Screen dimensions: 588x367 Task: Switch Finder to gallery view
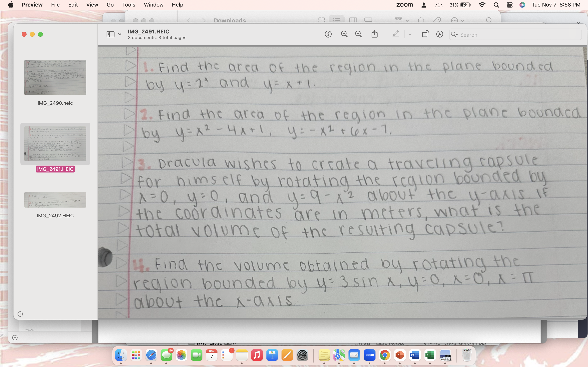click(x=368, y=20)
